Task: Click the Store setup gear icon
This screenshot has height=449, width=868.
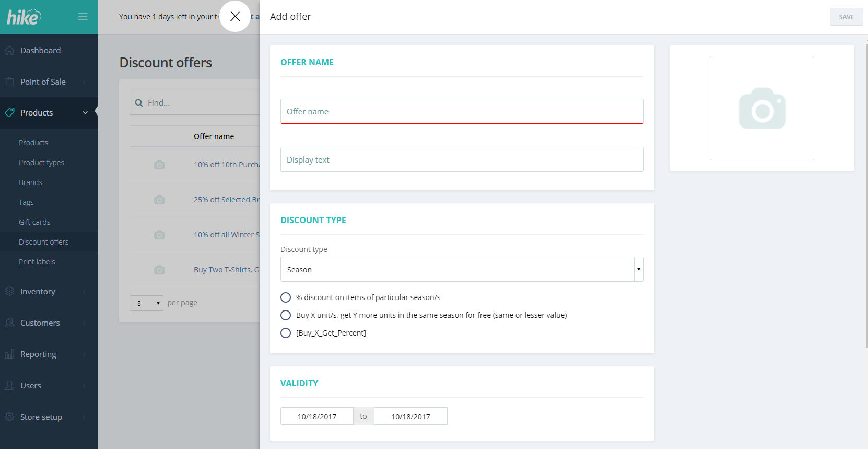Action: coord(9,417)
